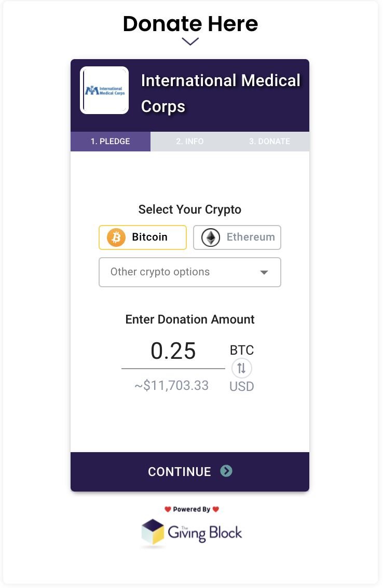This screenshot has height=588, width=383.
Task: Go to the 2. INFO step tab
Action: pos(190,142)
